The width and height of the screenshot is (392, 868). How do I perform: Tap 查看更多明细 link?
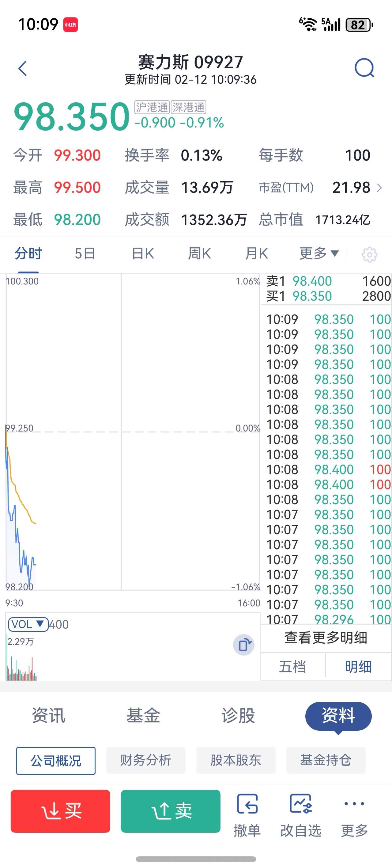pyautogui.click(x=326, y=638)
